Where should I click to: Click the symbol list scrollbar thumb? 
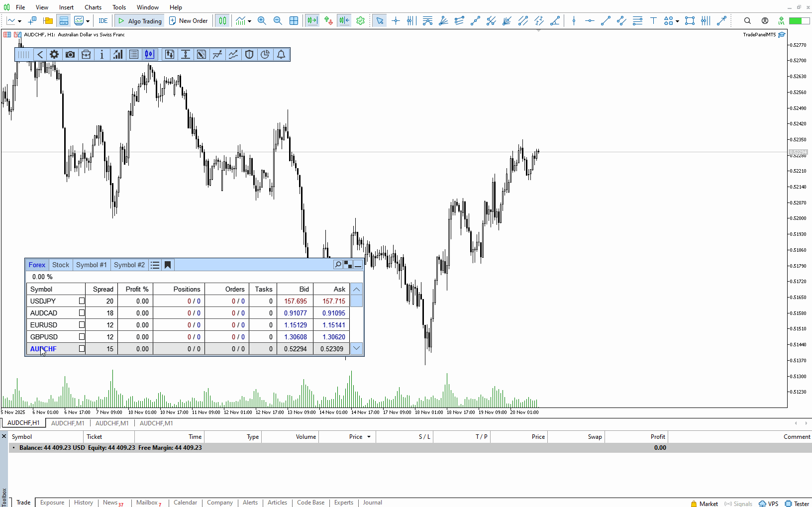pyautogui.click(x=356, y=301)
